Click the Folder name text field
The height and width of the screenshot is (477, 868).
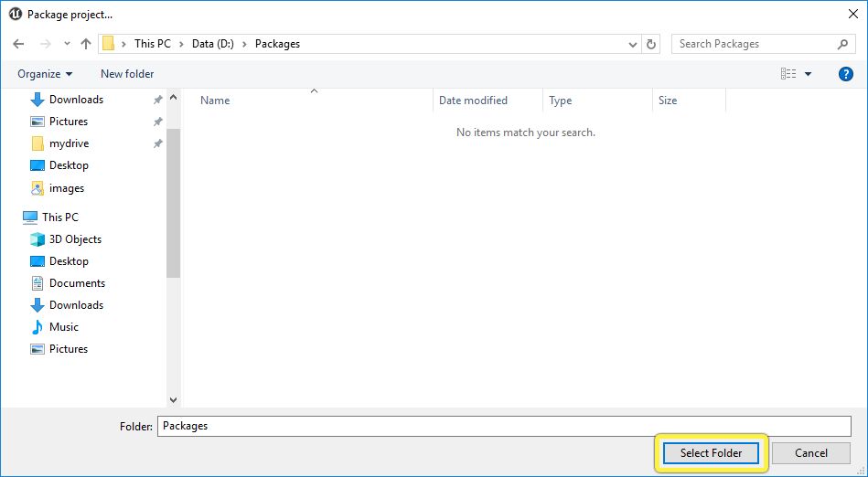[504, 426]
